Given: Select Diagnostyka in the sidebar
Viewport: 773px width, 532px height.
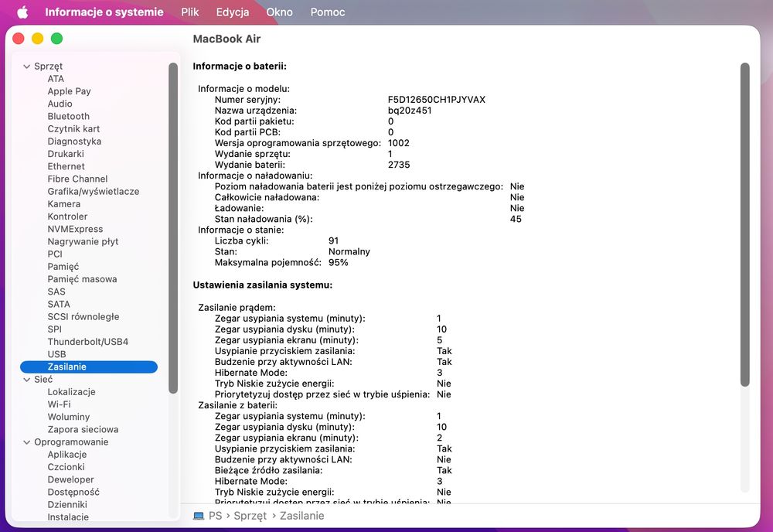Looking at the screenshot, I should [x=74, y=141].
